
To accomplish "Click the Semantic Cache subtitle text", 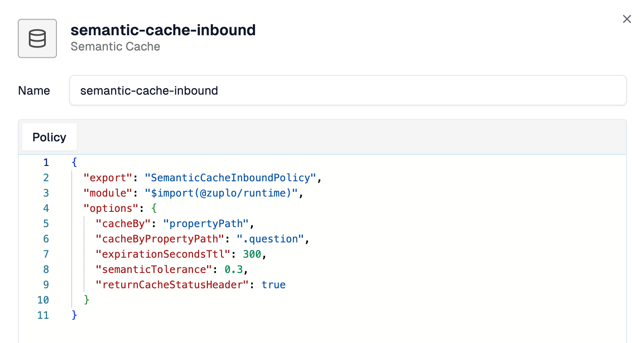I will pos(115,46).
